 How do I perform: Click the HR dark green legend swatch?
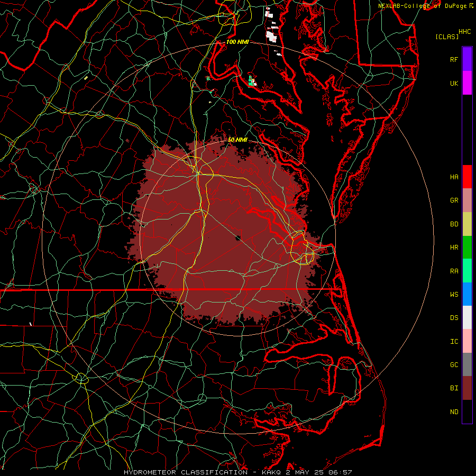pyautogui.click(x=467, y=248)
